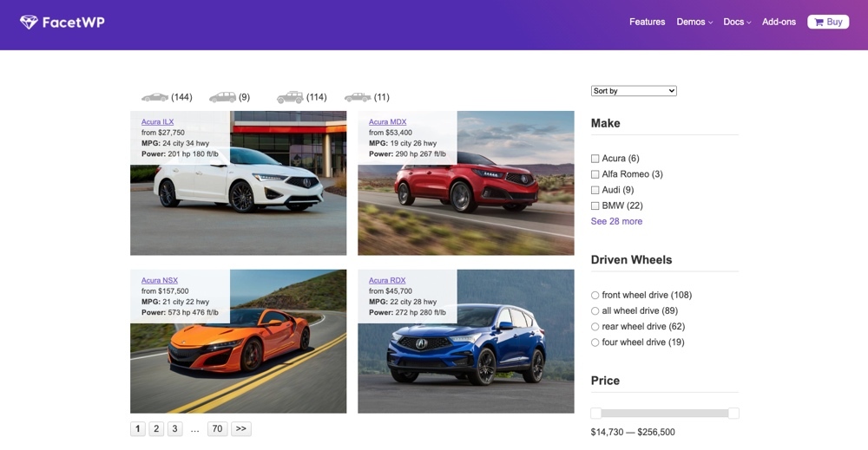The width and height of the screenshot is (868, 450).
Task: Select rear wheel drive (62) radio
Action: 595,327
